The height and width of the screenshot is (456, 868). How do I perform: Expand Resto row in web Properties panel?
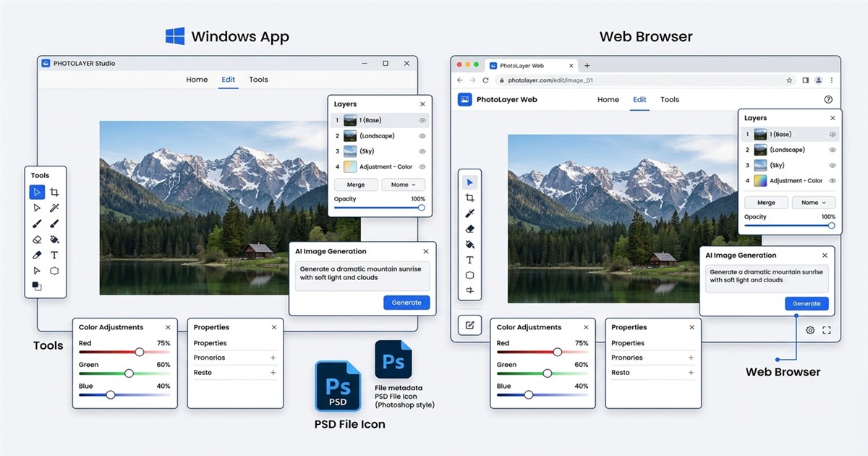coord(691,373)
